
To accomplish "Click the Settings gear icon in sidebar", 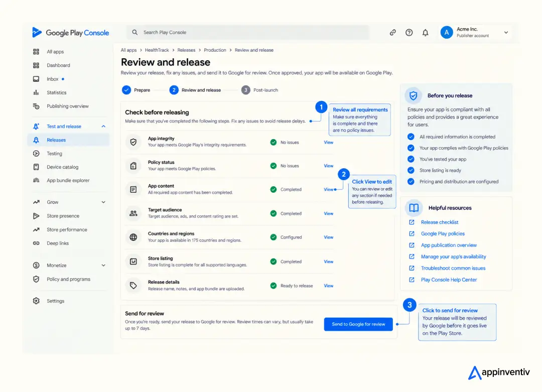I will click(36, 301).
